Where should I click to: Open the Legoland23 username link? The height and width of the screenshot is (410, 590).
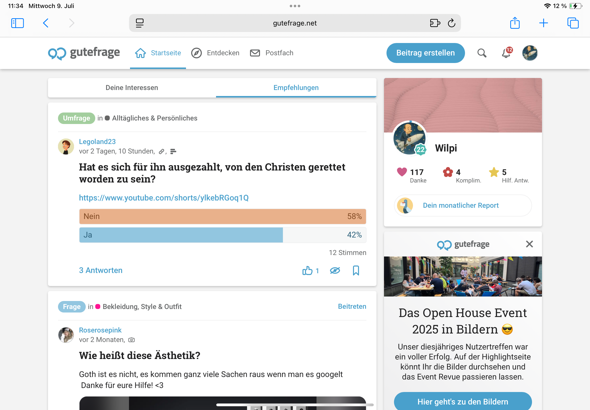coord(97,141)
